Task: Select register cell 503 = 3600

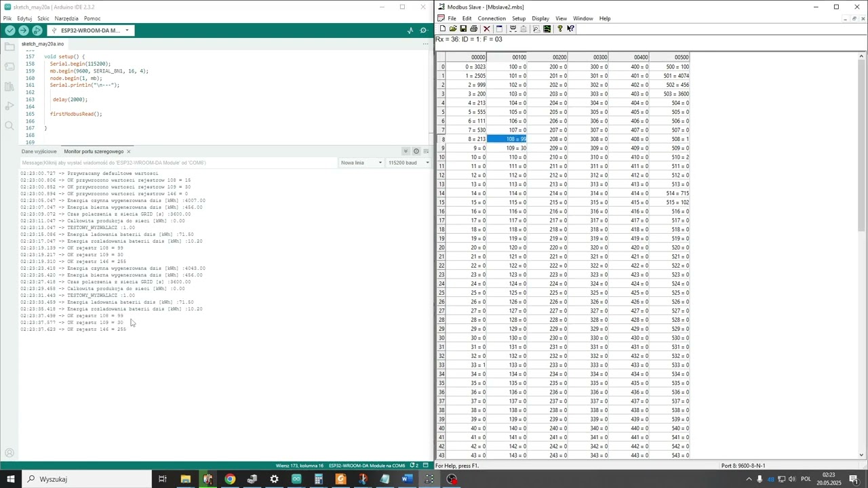Action: (669, 94)
